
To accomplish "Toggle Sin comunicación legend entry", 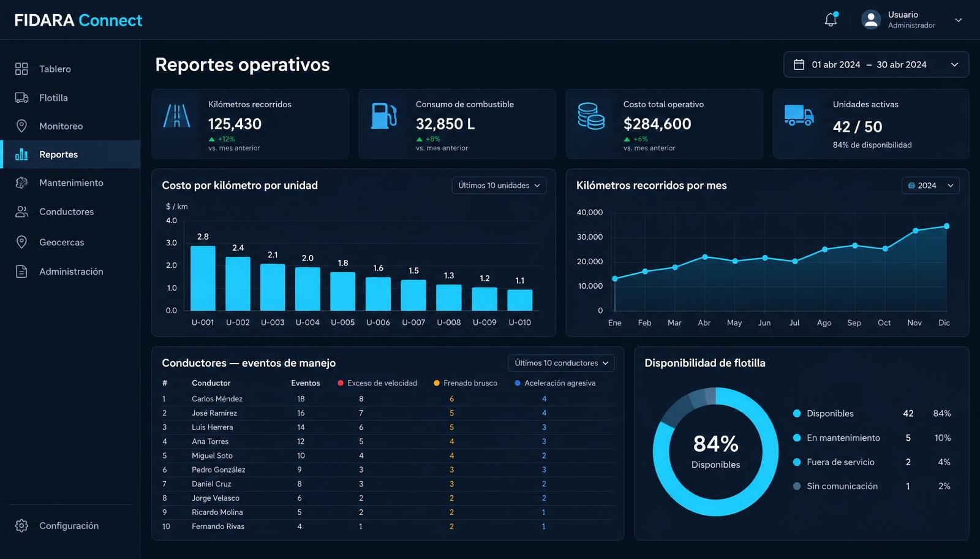I will tap(835, 486).
